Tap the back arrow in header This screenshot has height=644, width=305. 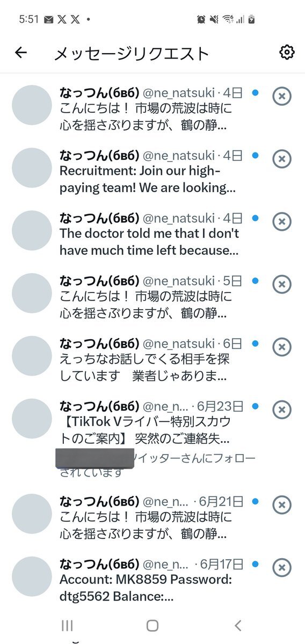tap(21, 53)
